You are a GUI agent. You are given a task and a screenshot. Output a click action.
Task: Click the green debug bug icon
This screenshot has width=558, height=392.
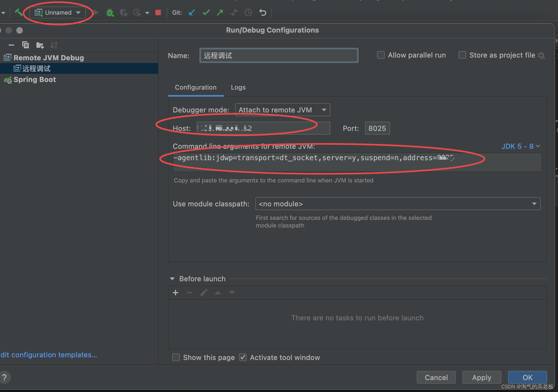[110, 12]
